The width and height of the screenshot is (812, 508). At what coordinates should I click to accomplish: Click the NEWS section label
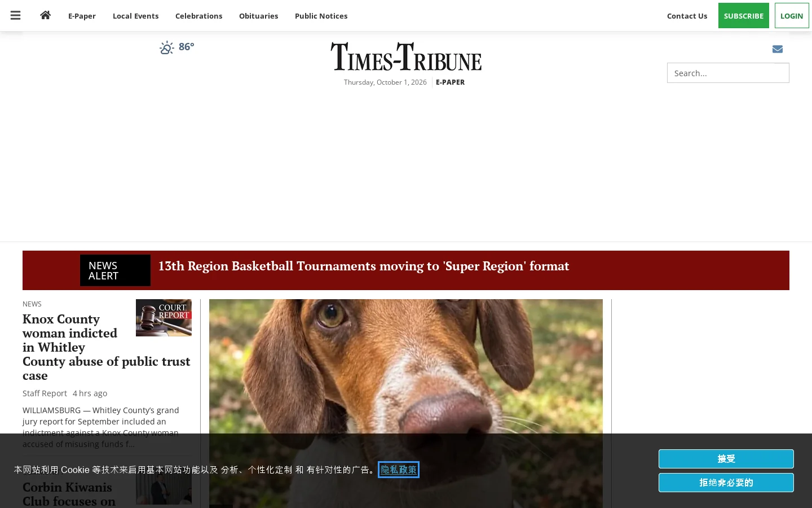click(x=32, y=304)
